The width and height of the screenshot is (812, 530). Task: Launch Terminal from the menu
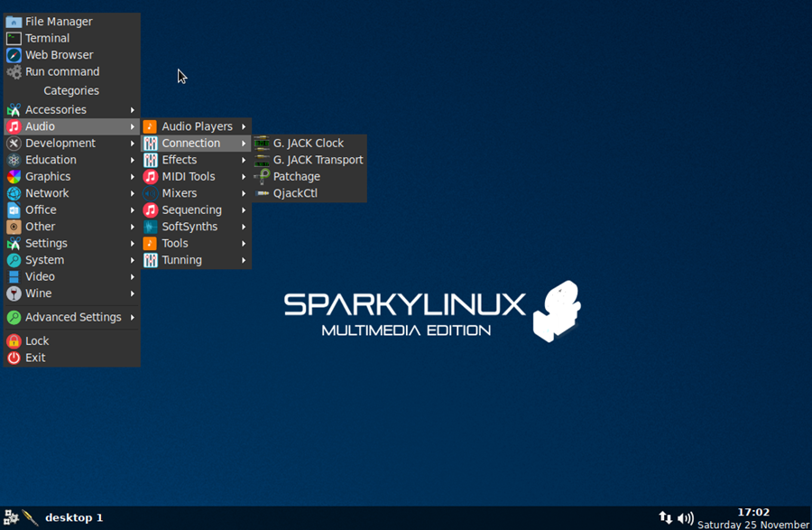coord(72,38)
